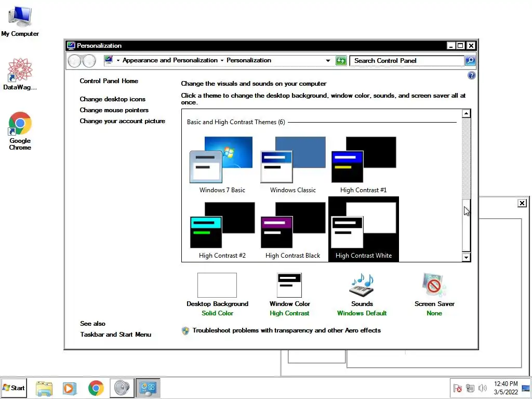This screenshot has height=399, width=532.
Task: Click the Personalization taskbar button
Action: tap(148, 388)
